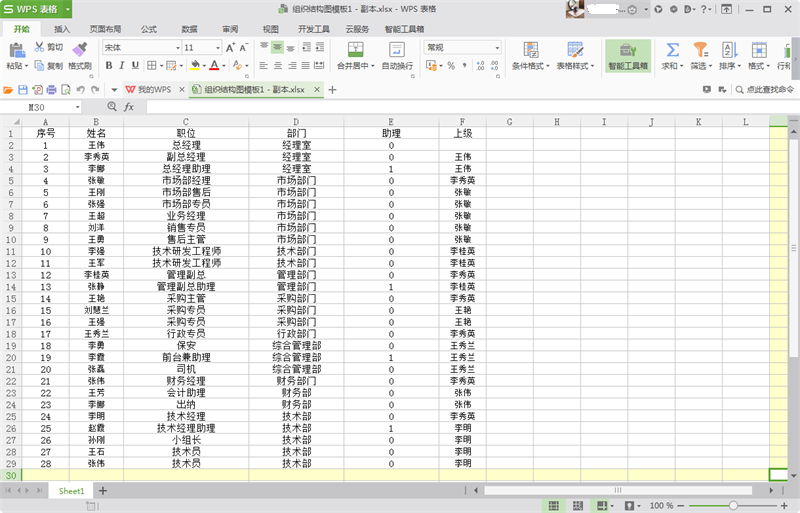800x513 pixels.
Task: Open the Name Box dropdown arrow
Action: (78, 107)
